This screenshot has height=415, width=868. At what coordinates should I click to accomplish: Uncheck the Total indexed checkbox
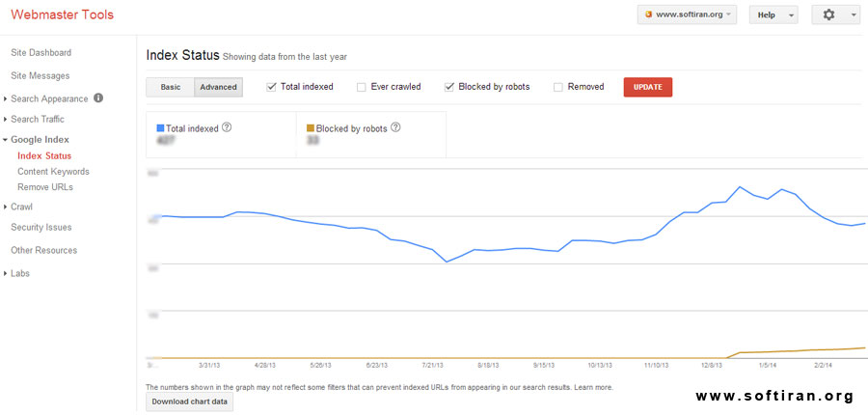(x=271, y=87)
